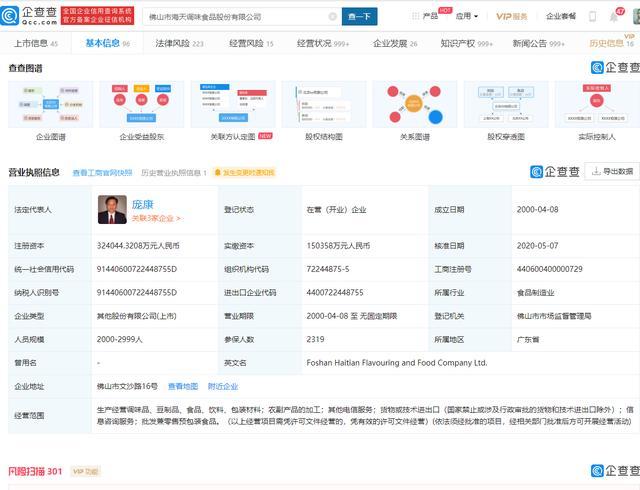
Task: Click 注册资本 value 324044.3208万元人民币
Action: [138, 246]
